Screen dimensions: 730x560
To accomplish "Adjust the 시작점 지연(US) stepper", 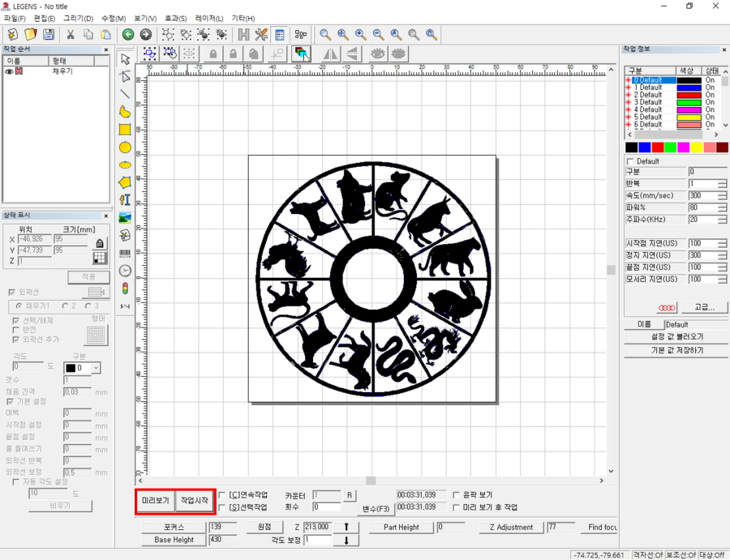I will click(x=722, y=243).
